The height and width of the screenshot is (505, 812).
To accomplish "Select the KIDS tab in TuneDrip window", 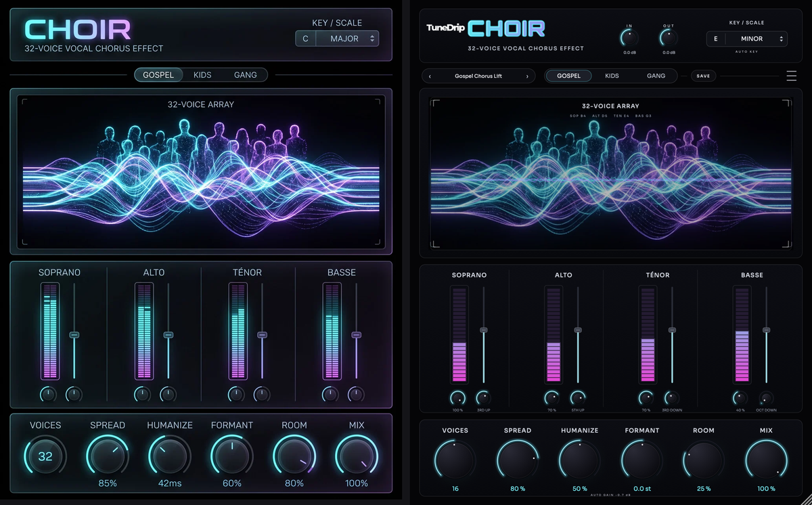I will (612, 76).
